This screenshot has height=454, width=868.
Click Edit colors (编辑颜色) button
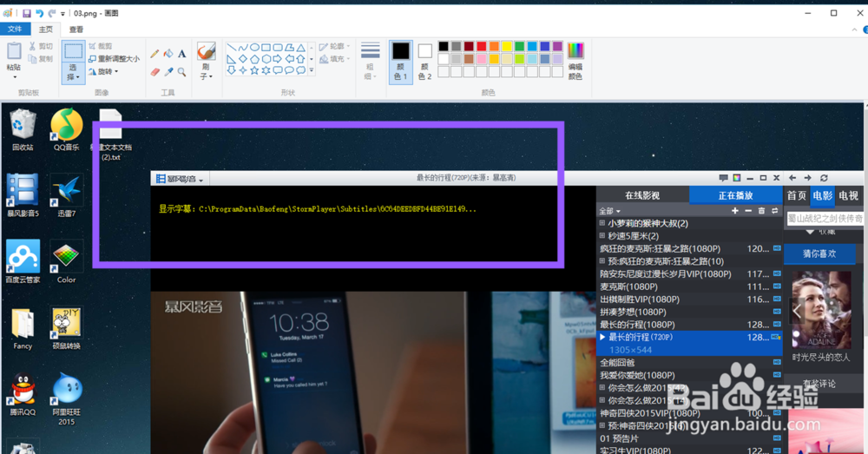coord(575,62)
